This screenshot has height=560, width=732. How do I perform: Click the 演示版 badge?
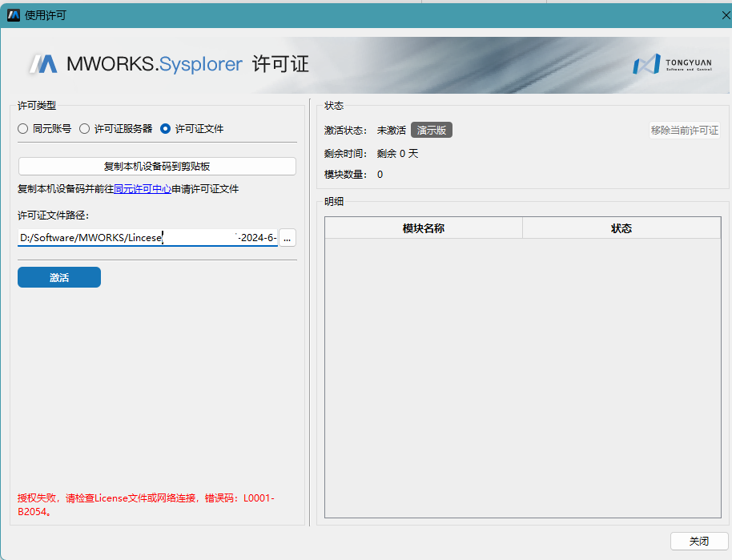click(432, 131)
